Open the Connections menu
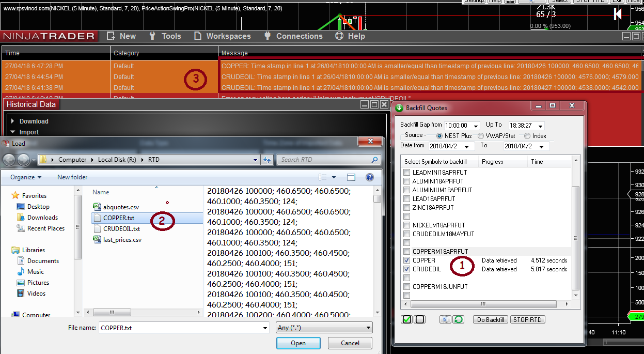This screenshot has width=644, height=354. [x=293, y=36]
